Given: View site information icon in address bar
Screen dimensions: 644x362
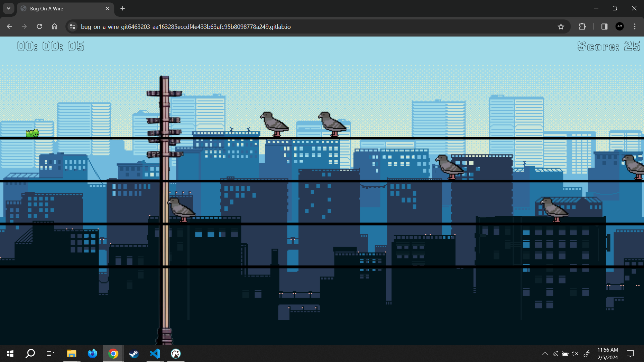Looking at the screenshot, I should point(72,26).
